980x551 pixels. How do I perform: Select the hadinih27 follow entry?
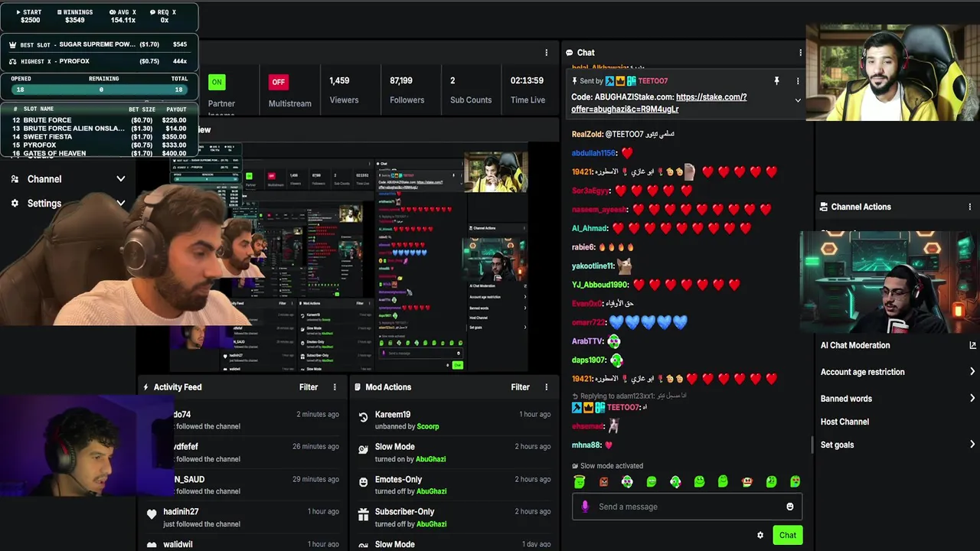[243, 517]
